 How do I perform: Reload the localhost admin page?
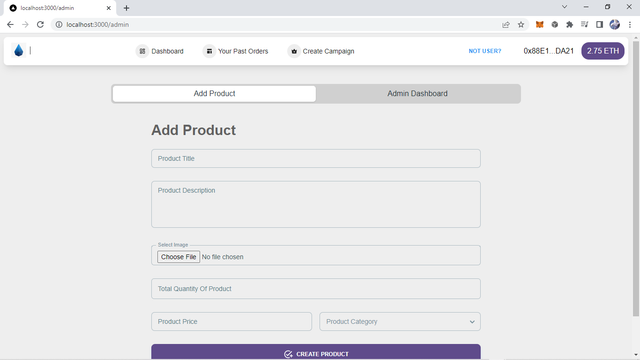click(x=40, y=24)
